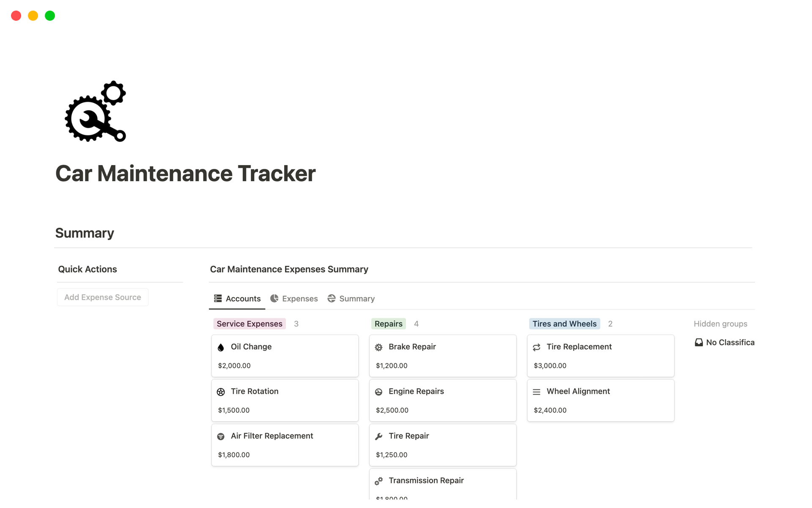Click the gear icon on Brake Repair card
Image resolution: width=812 pixels, height=508 pixels.
379,347
